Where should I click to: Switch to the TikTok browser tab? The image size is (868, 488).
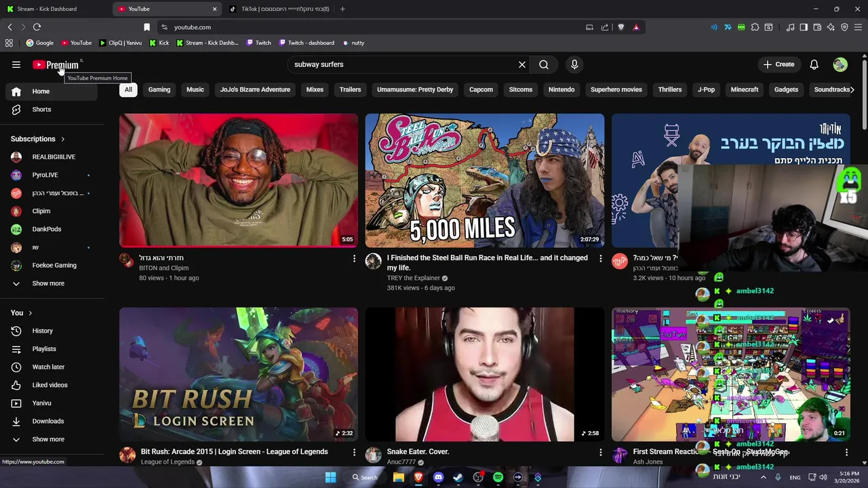(x=279, y=9)
